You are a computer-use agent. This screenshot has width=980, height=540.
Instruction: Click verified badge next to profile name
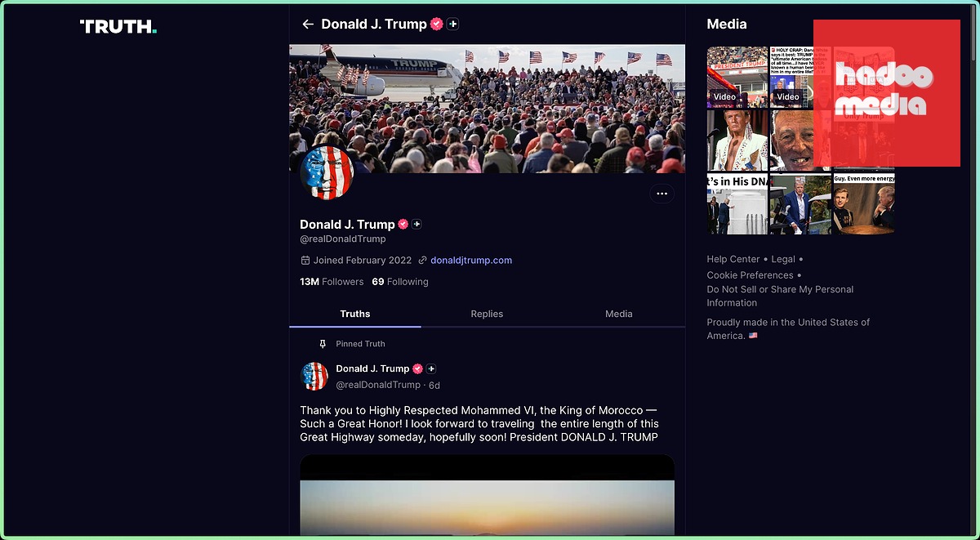coord(403,224)
